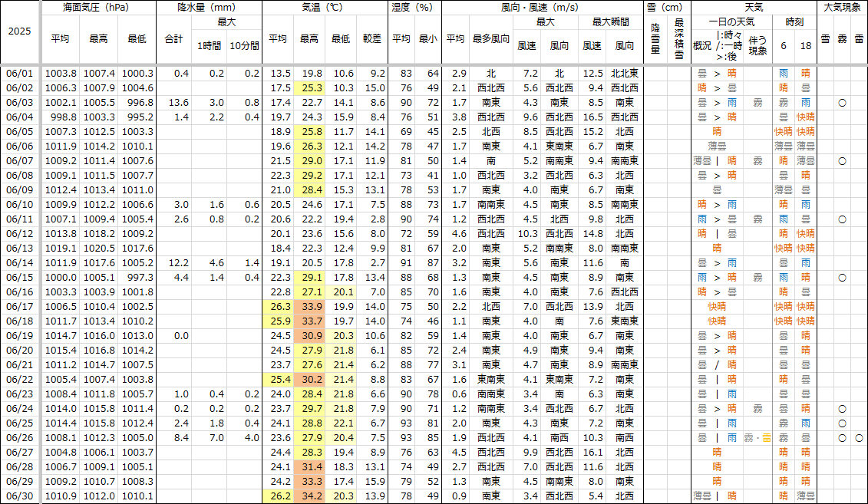
Task: Click the fog circle marker for 06/24
Action: (842, 409)
